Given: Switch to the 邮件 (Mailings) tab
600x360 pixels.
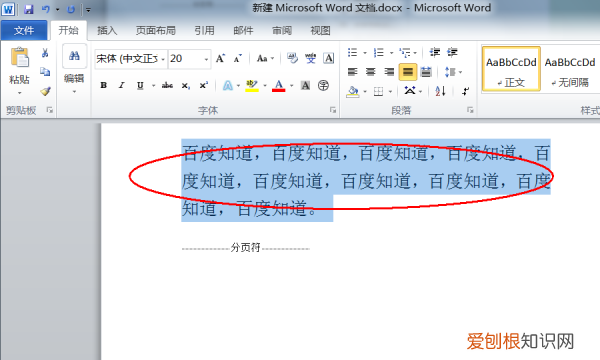Looking at the screenshot, I should (x=243, y=30).
